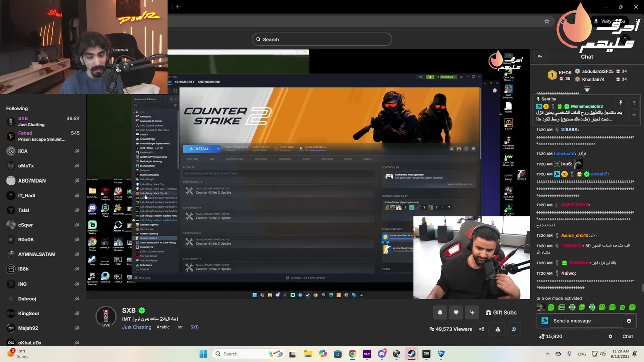This screenshot has width=644, height=362.
Task: Click the mt stream tag
Action: pyautogui.click(x=180, y=327)
